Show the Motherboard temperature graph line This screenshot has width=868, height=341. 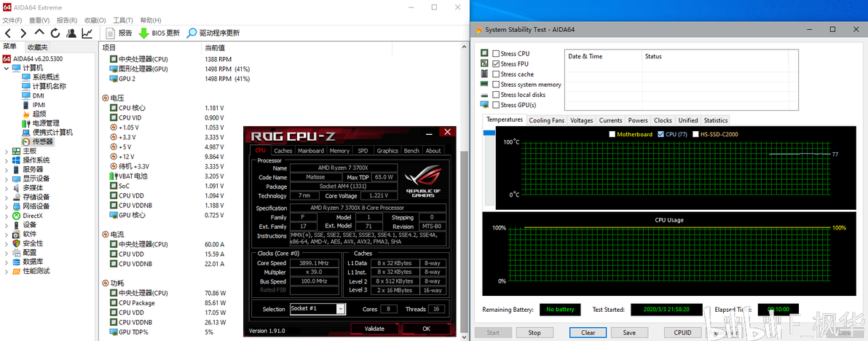point(612,134)
